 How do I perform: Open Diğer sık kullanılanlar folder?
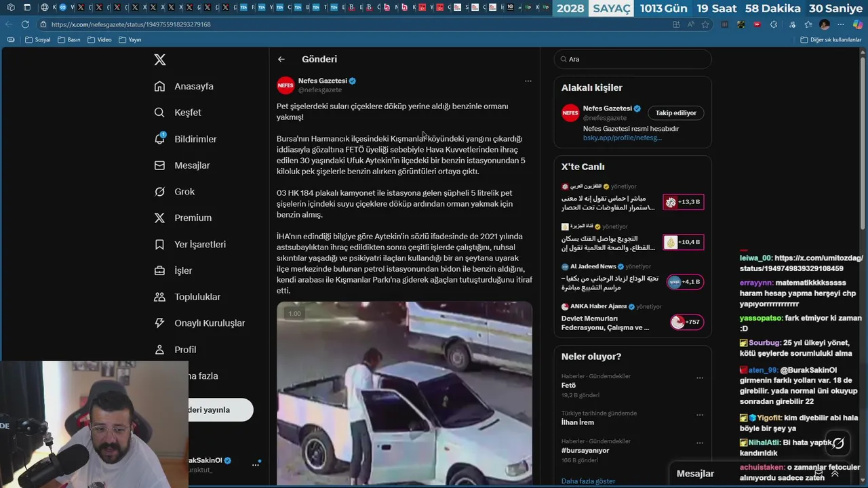(x=831, y=40)
